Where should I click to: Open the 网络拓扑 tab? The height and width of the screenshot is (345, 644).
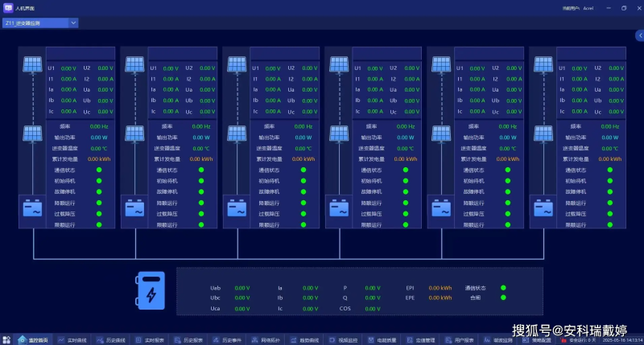point(266,340)
